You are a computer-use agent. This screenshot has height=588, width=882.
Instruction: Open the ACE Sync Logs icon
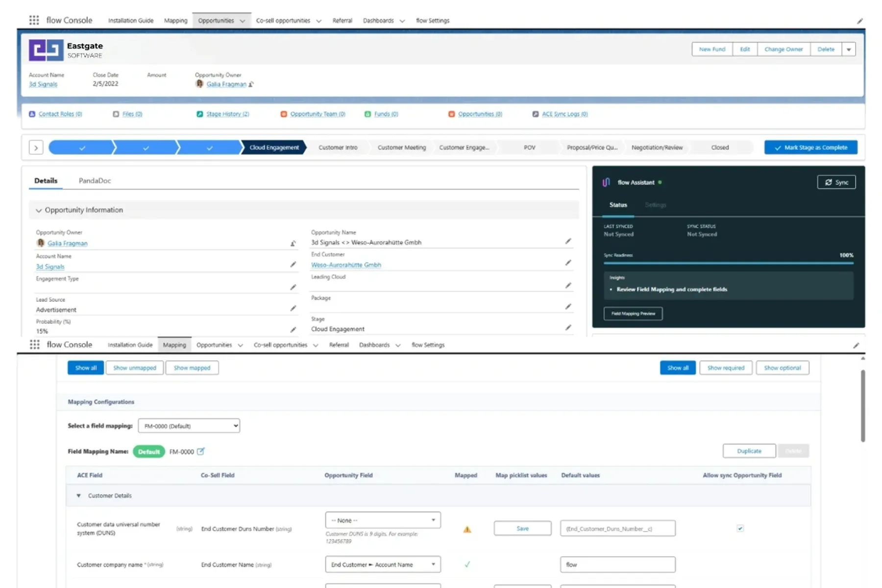pyautogui.click(x=535, y=114)
